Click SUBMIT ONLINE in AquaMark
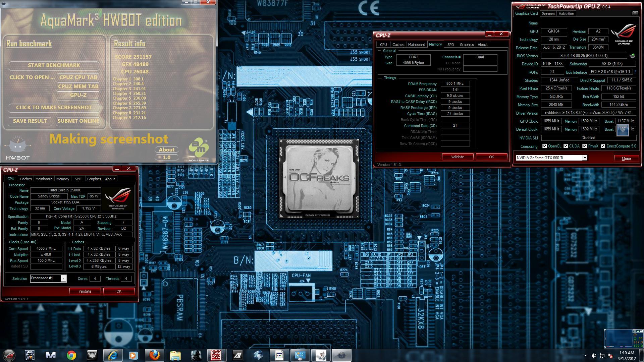 coord(78,121)
